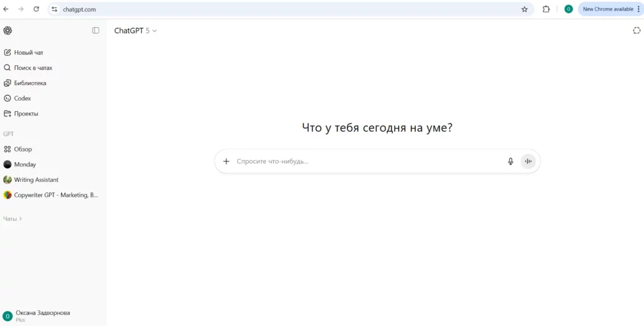Select the Monday GPT
The width and height of the screenshot is (644, 326).
[x=25, y=165]
